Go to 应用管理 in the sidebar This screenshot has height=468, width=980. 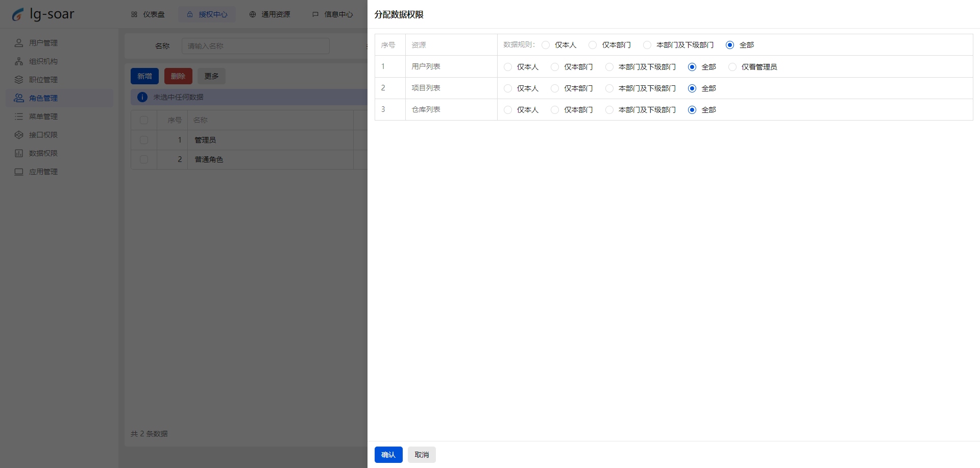(x=59, y=172)
